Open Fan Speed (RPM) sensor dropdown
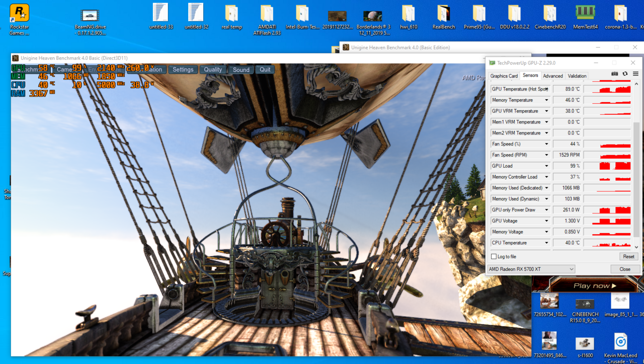Viewport: 644px width, 364px height. pos(546,155)
